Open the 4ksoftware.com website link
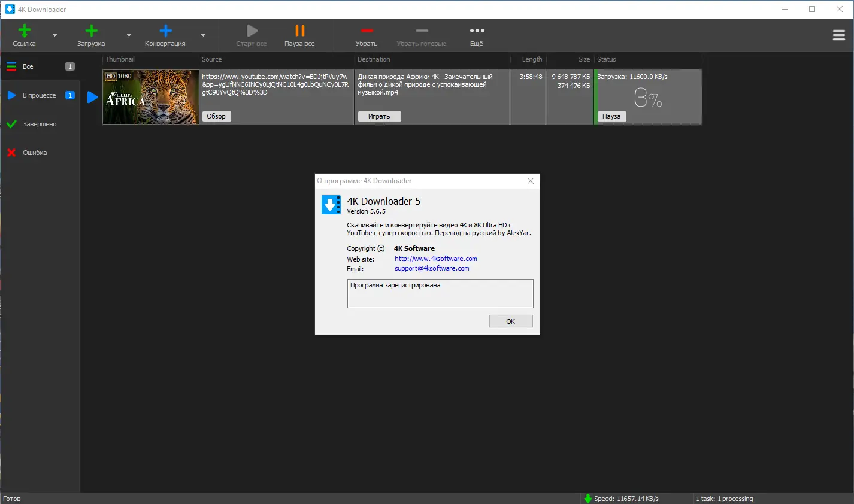 [435, 258]
